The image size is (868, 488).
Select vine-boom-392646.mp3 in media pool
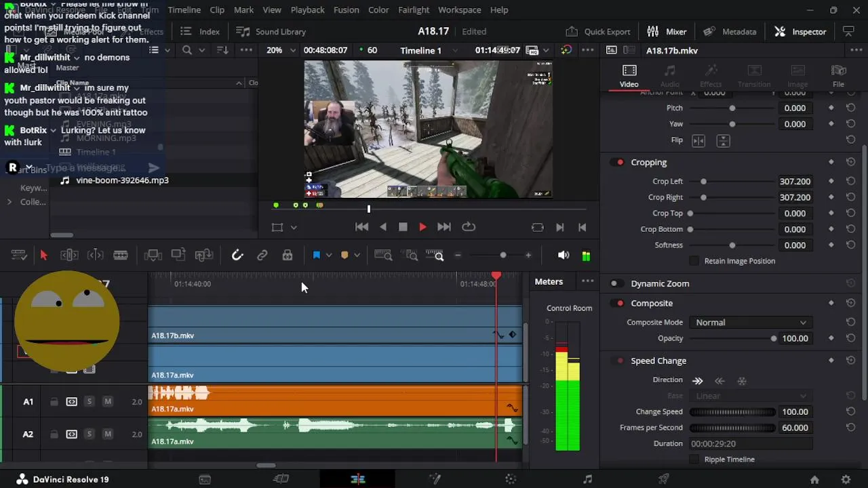122,180
